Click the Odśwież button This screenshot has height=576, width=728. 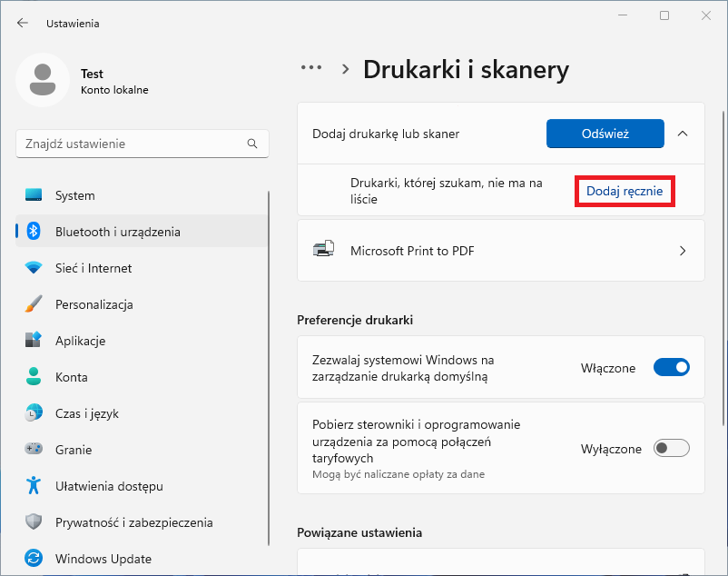tap(605, 134)
